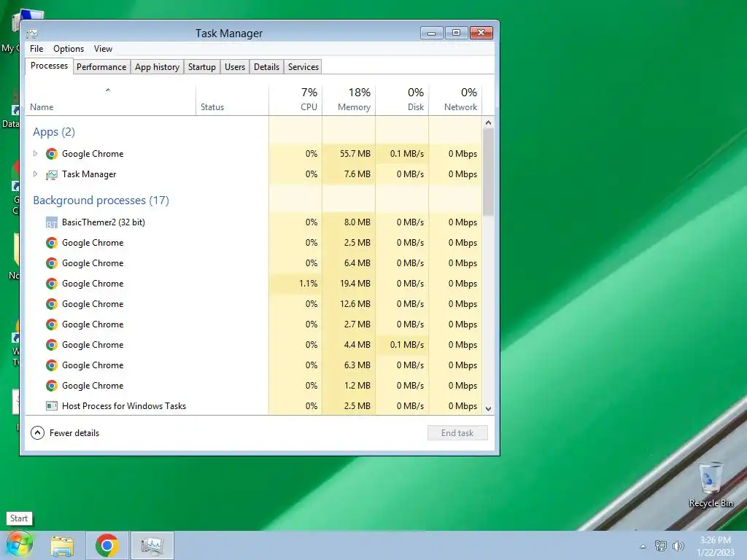Collapse to Fewer details view
747x560 pixels.
(65, 433)
